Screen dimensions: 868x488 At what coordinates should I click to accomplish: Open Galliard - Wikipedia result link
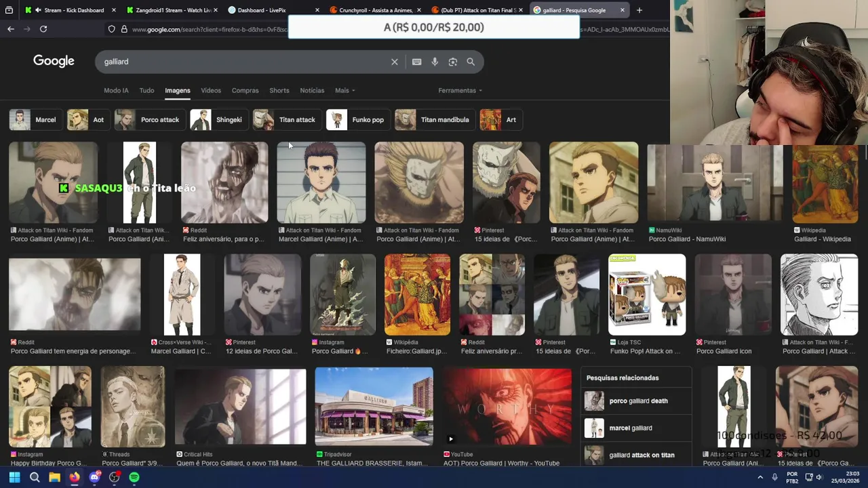[822, 239]
